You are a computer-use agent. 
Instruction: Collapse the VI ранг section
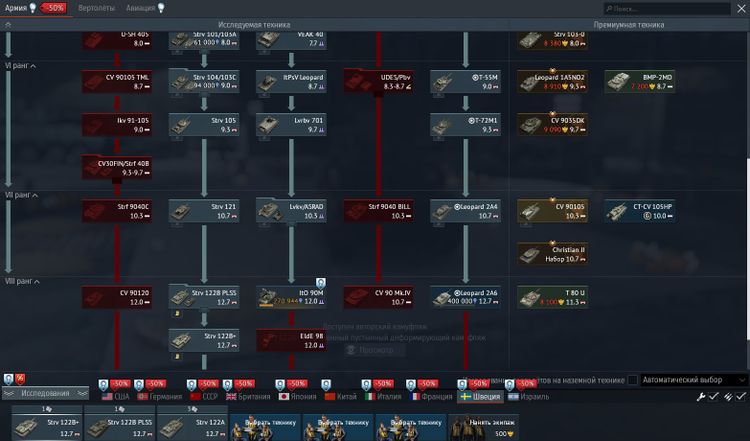[21, 66]
